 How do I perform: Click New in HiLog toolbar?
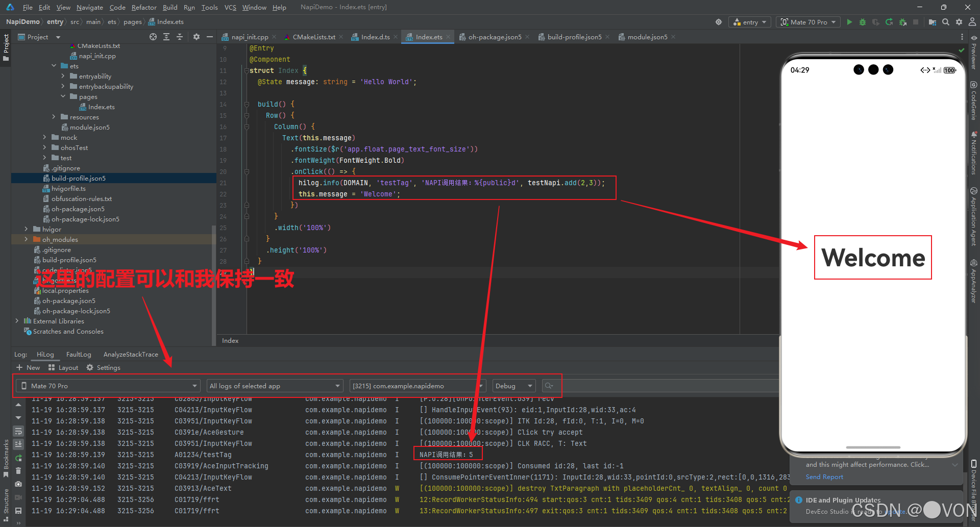click(28, 367)
